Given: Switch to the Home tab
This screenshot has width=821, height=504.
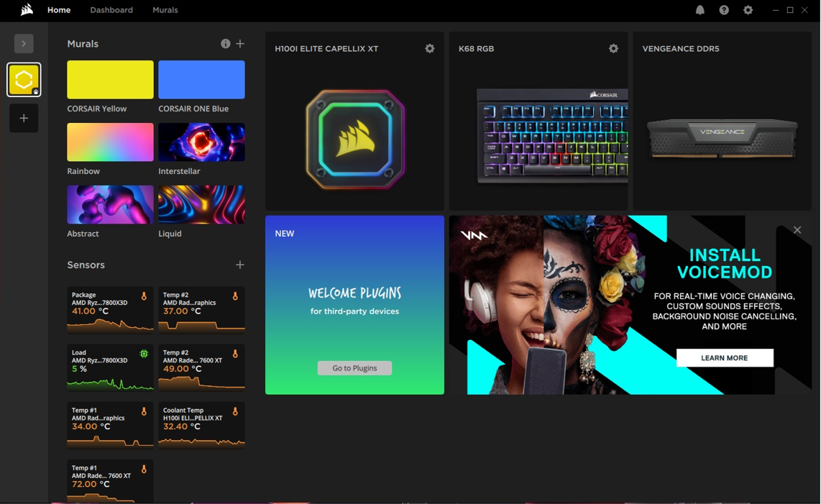Looking at the screenshot, I should 59,10.
